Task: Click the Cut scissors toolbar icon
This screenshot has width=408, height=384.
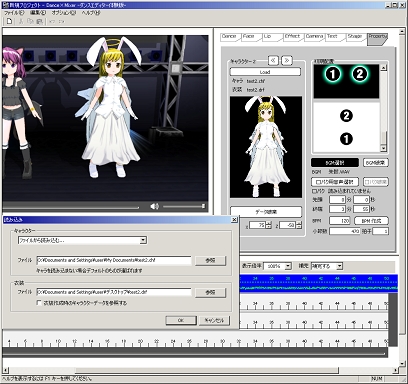Action: (x=21, y=21)
